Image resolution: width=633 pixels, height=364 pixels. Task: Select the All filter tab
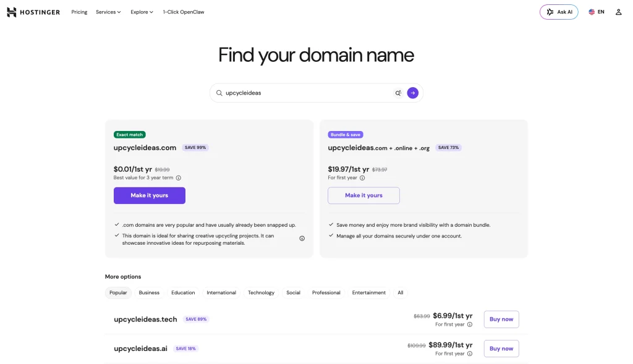400,292
